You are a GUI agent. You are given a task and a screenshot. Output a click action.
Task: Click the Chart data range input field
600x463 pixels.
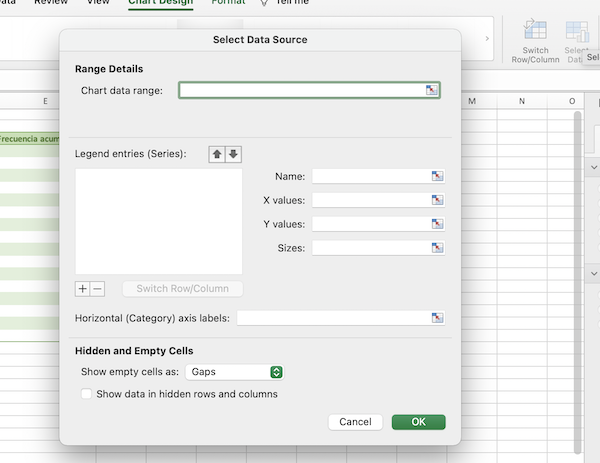pos(300,90)
